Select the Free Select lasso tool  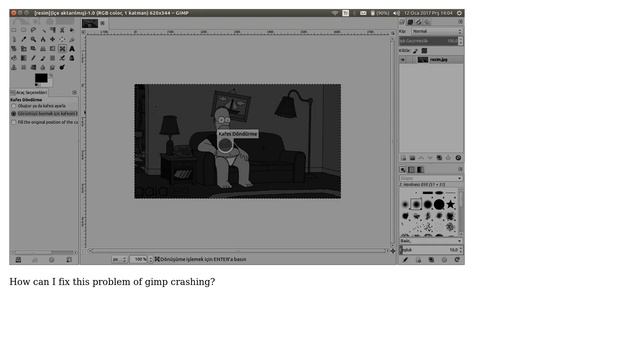click(x=33, y=30)
